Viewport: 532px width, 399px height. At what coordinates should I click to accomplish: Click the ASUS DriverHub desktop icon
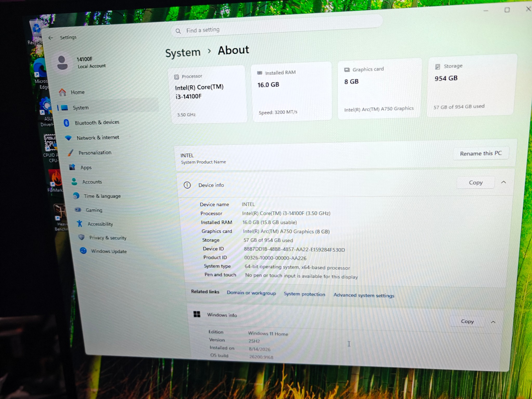(47, 112)
